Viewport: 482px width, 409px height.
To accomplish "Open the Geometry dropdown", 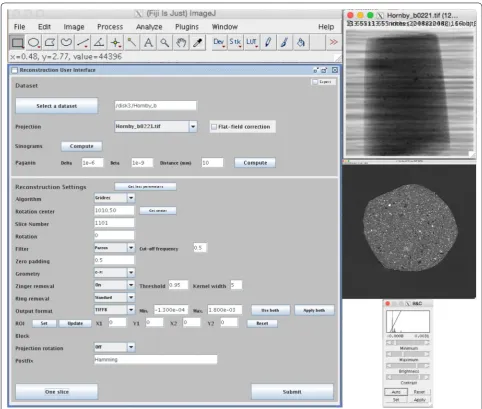I will coord(131,273).
